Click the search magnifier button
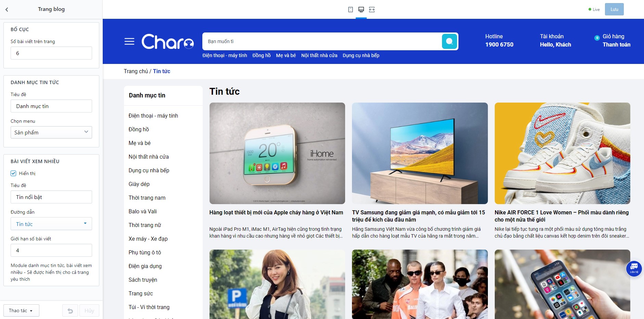 pos(450,41)
